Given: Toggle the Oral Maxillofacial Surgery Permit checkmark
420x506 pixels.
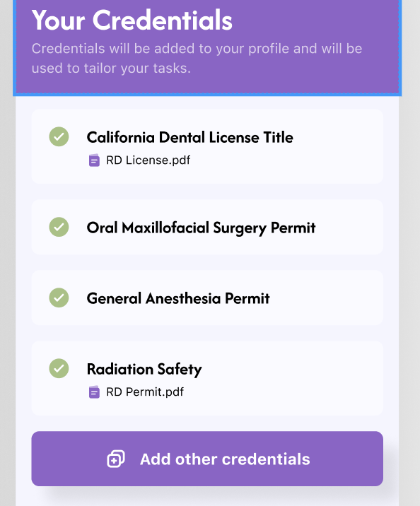Looking at the screenshot, I should (x=59, y=227).
